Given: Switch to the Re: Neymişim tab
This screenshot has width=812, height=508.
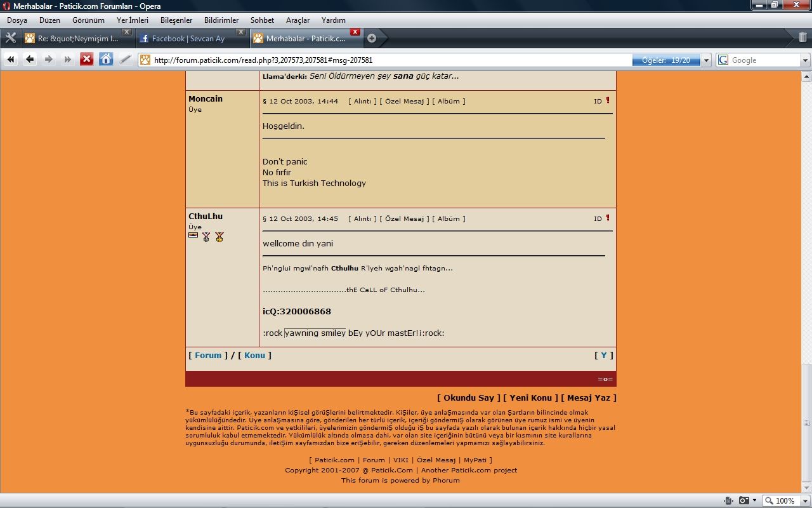Looking at the screenshot, I should tap(77, 38).
